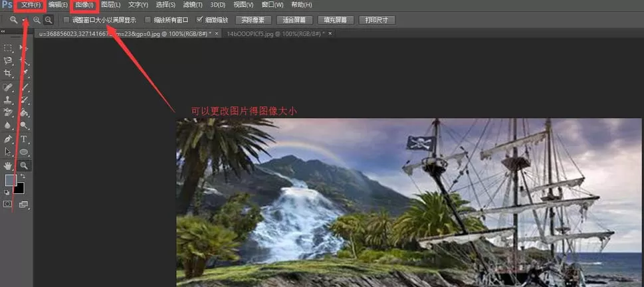Open the 帮助(H) menu
The height and width of the screenshot is (287, 644).
coord(302,5)
